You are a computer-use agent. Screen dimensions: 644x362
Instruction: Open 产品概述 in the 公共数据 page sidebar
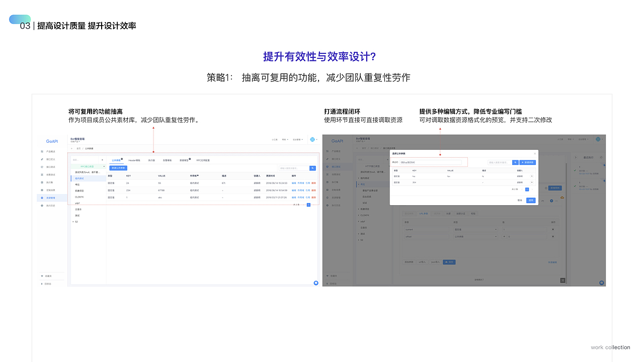(51, 151)
